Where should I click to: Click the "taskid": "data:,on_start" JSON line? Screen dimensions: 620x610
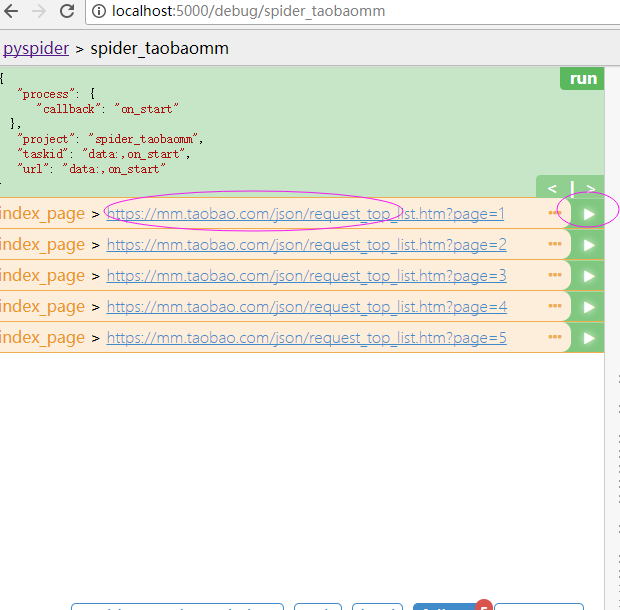[x=104, y=154]
